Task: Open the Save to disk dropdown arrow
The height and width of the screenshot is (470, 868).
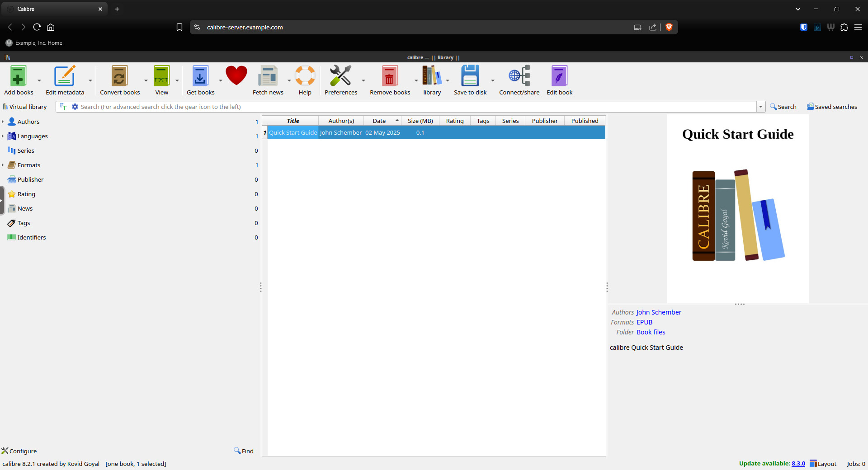Action: [493, 81]
